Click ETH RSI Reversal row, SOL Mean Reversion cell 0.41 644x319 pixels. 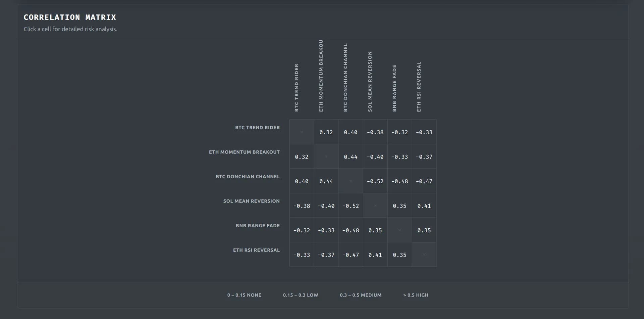pos(375,255)
